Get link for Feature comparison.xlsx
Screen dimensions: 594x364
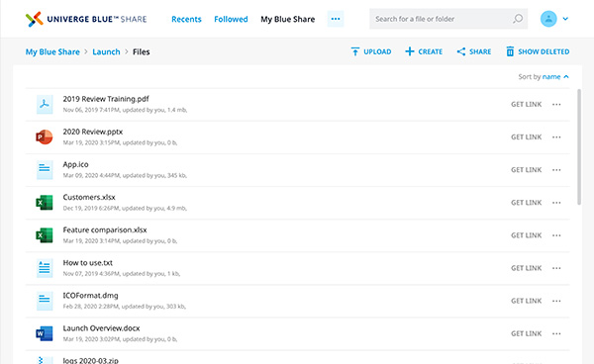pyautogui.click(x=527, y=235)
